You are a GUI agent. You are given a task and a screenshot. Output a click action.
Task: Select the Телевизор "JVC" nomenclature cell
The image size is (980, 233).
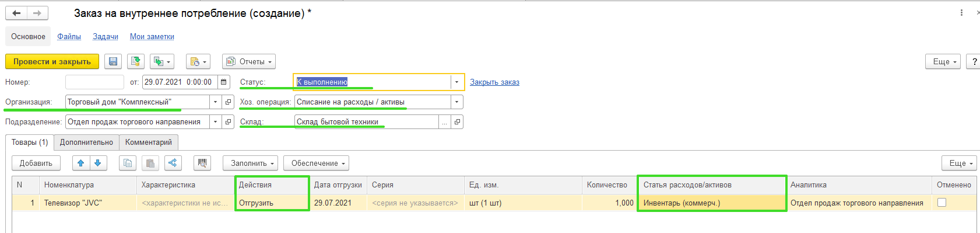click(x=88, y=203)
